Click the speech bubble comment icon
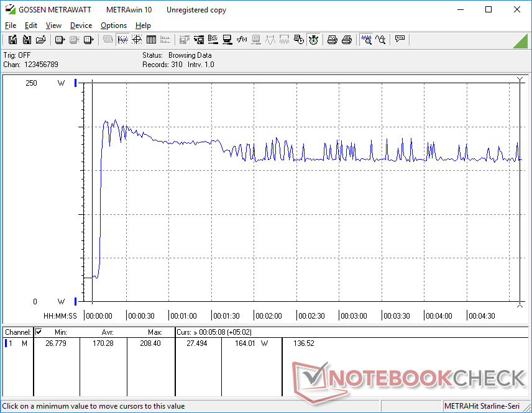 pos(400,40)
